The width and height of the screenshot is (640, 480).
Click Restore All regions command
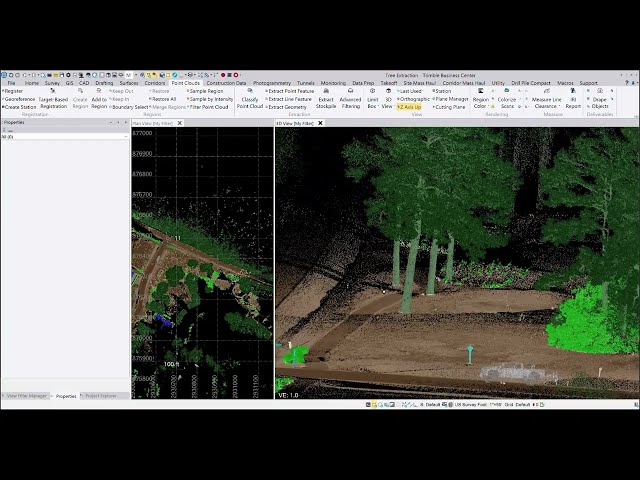163,99
